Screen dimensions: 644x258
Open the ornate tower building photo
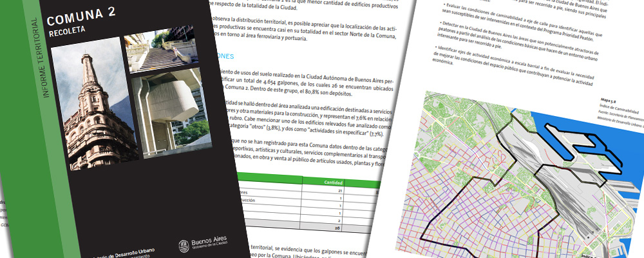97,104
